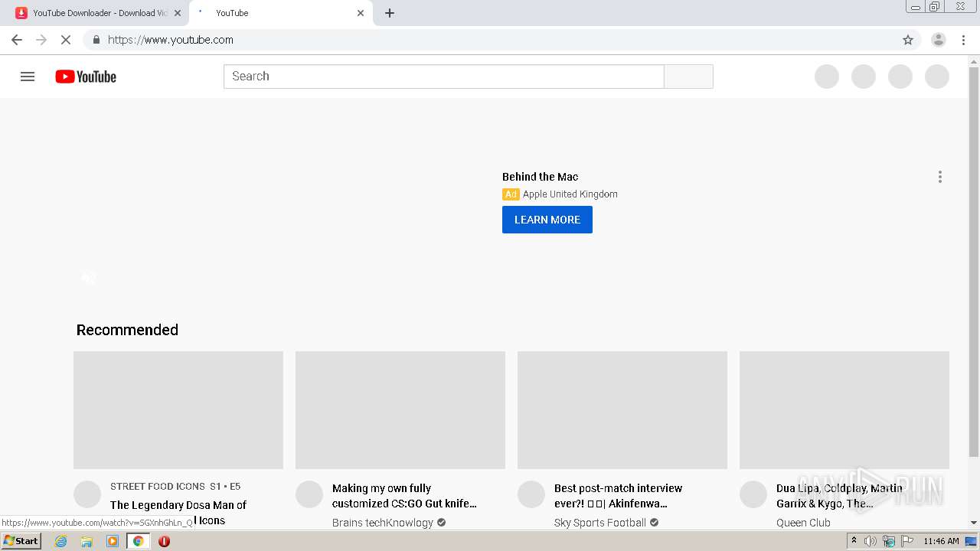Viewport: 980px width, 551px height.
Task: Click the YouTube search box
Action: [x=443, y=77]
